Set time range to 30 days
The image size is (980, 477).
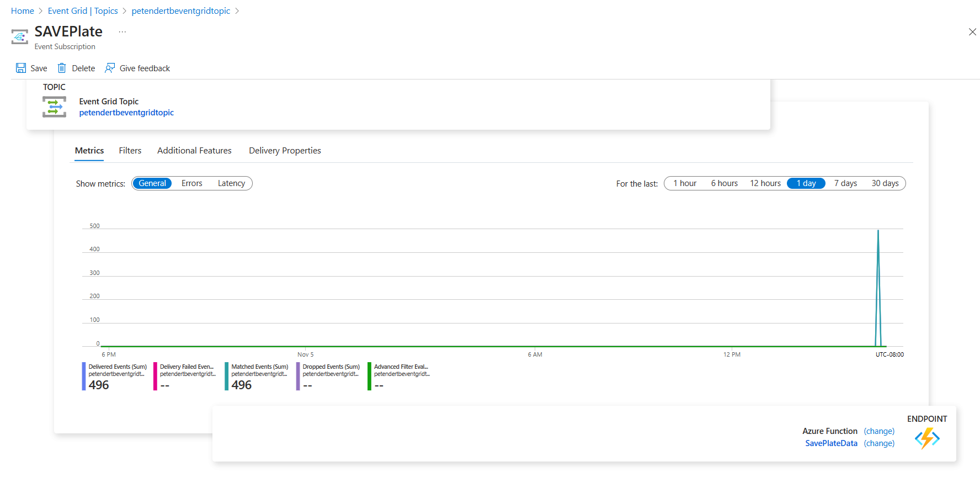tap(885, 183)
